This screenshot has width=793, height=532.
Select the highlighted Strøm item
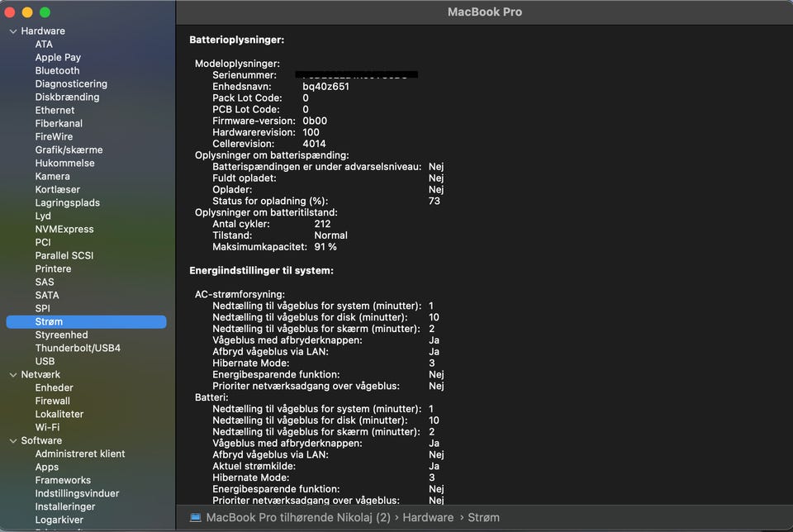pyautogui.click(x=86, y=321)
